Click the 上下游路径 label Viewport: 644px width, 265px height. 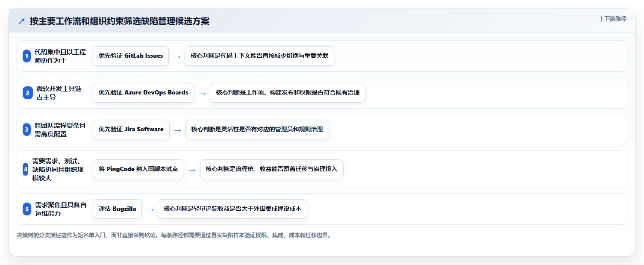click(x=612, y=19)
